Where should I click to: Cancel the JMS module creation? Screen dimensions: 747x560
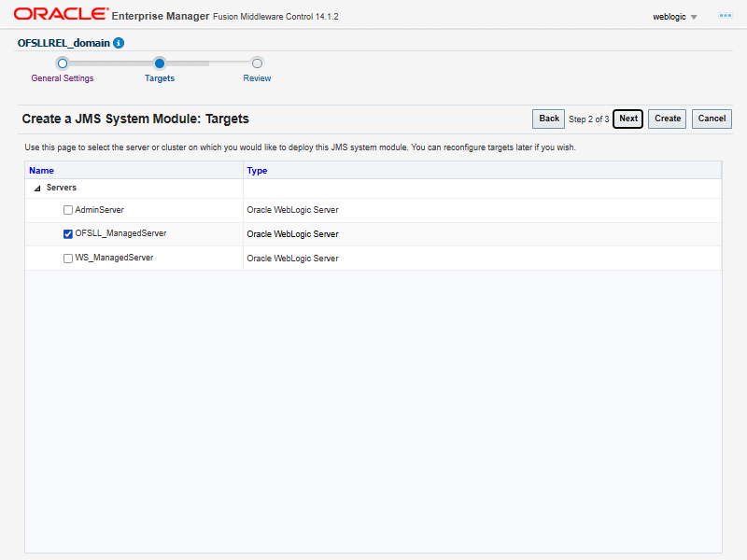pyautogui.click(x=712, y=119)
